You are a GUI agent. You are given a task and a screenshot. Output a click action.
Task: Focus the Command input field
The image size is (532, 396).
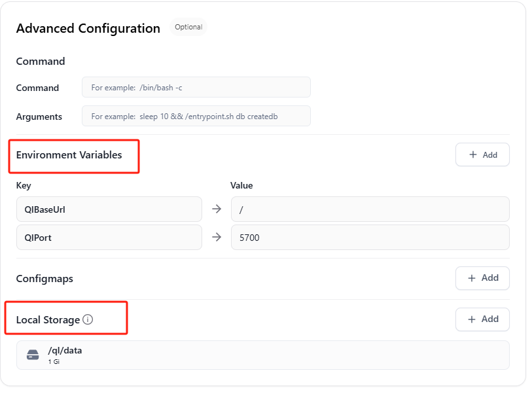(x=196, y=87)
